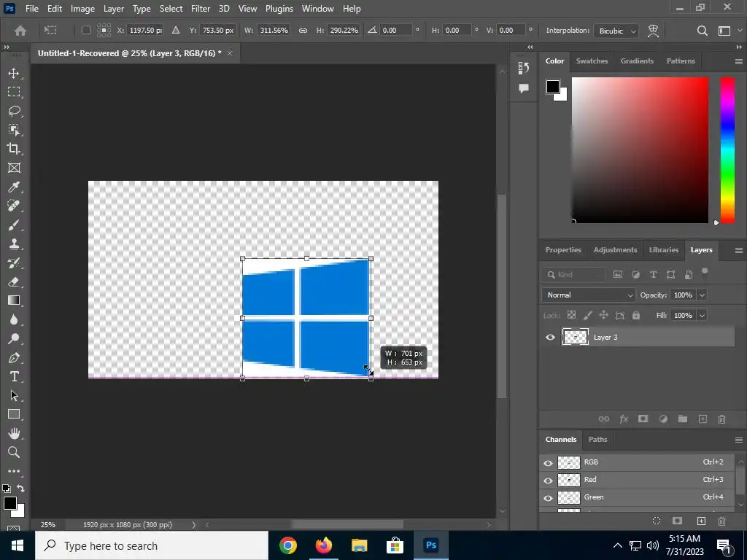Select the Hand tool
This screenshot has width=747, height=560.
click(14, 433)
